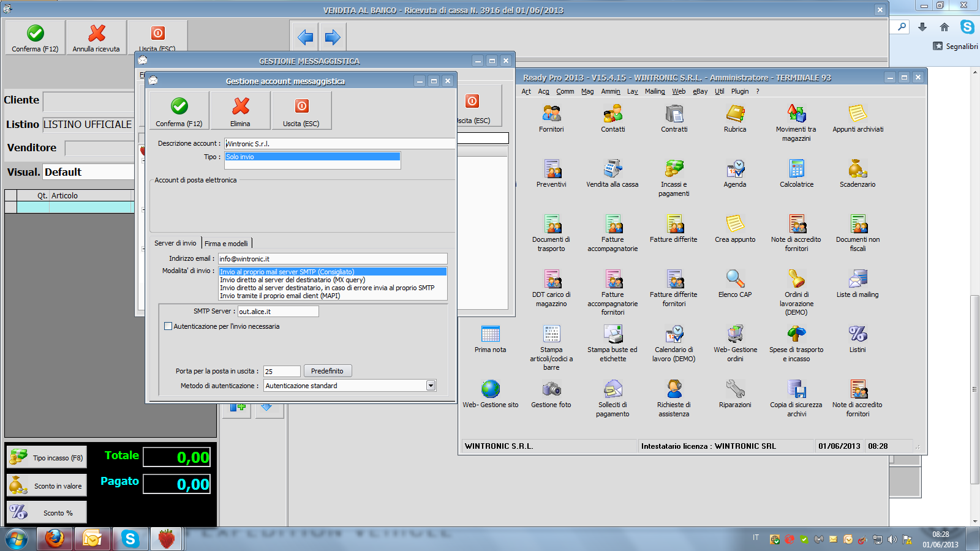Click the Elimina button
Image resolution: width=980 pixels, height=551 pixels.
click(240, 111)
